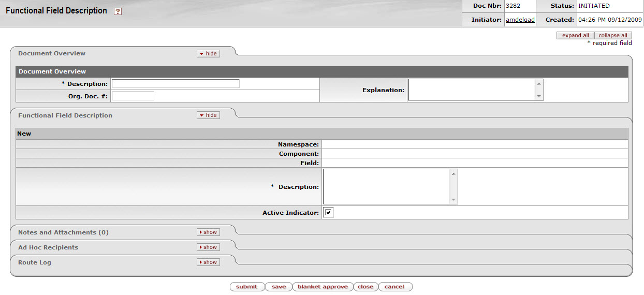Hide the Functional Field Description section
Image resolution: width=644 pixels, height=295 pixels.
[208, 115]
